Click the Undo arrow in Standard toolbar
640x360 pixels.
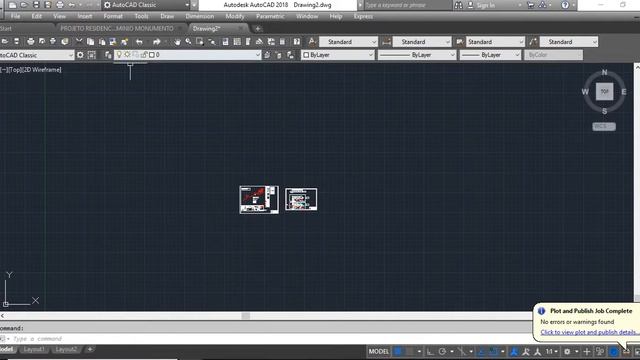[x=139, y=42]
